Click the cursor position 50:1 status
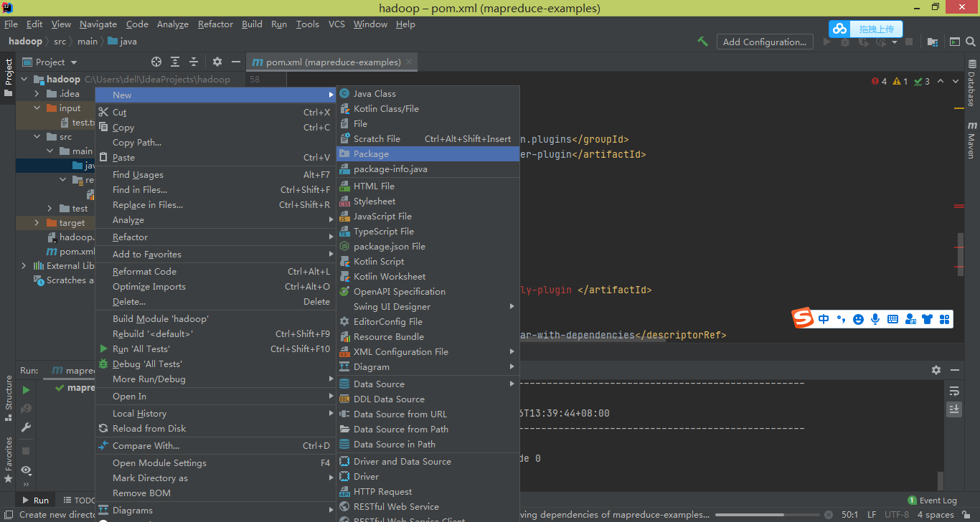 pos(849,515)
